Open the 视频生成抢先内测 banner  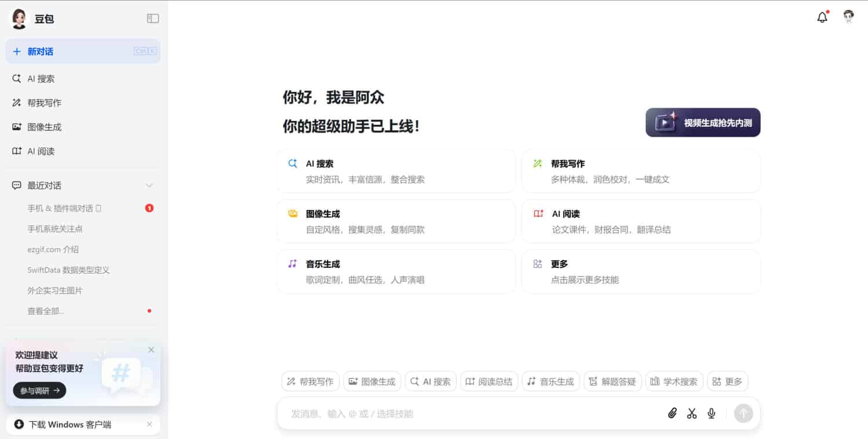(x=703, y=122)
